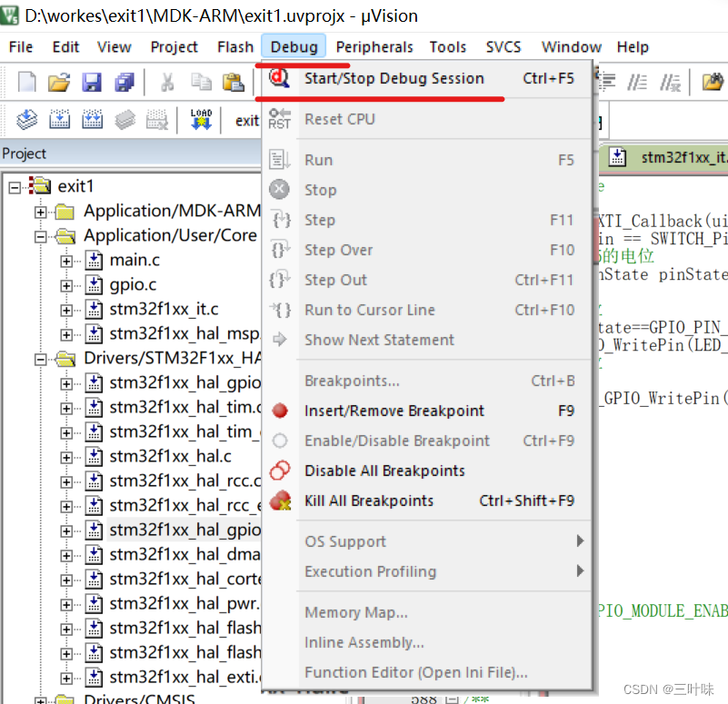Choose Kill All Breakpoints menu entry
Screen dimensions: 728x704
(426, 501)
